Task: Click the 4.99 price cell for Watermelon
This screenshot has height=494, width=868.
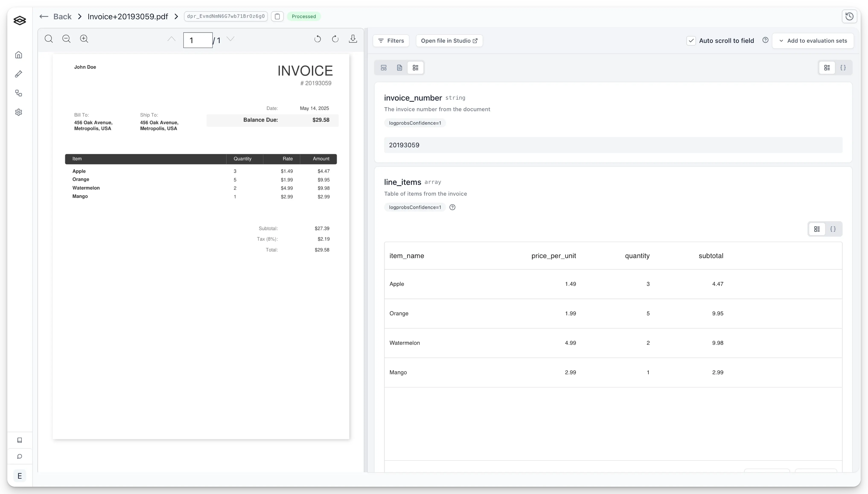Action: pyautogui.click(x=570, y=343)
